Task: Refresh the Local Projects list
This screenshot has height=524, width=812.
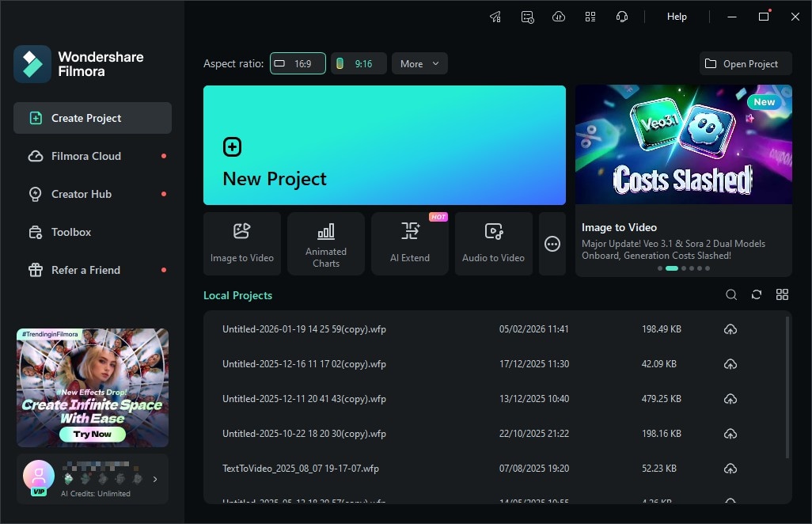Action: (756, 294)
